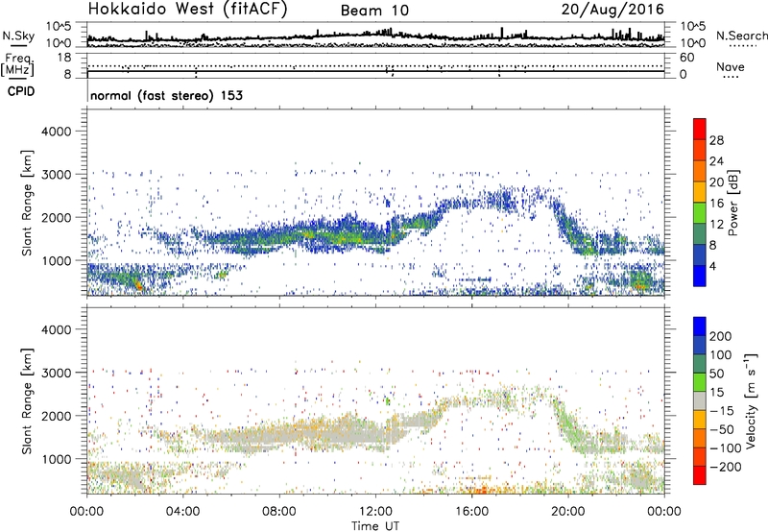Click the 3000 tick on the velocity panel axis
The width and height of the screenshot is (768, 532).
tap(57, 373)
